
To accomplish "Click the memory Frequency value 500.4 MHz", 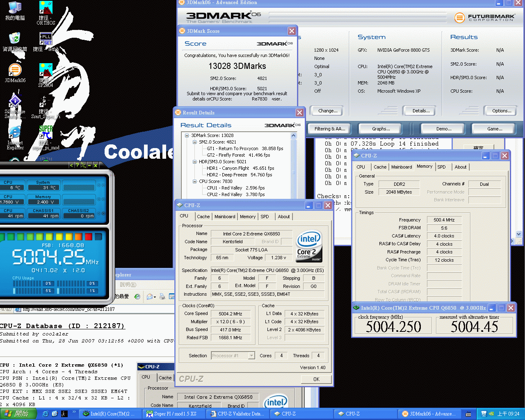I will (444, 220).
